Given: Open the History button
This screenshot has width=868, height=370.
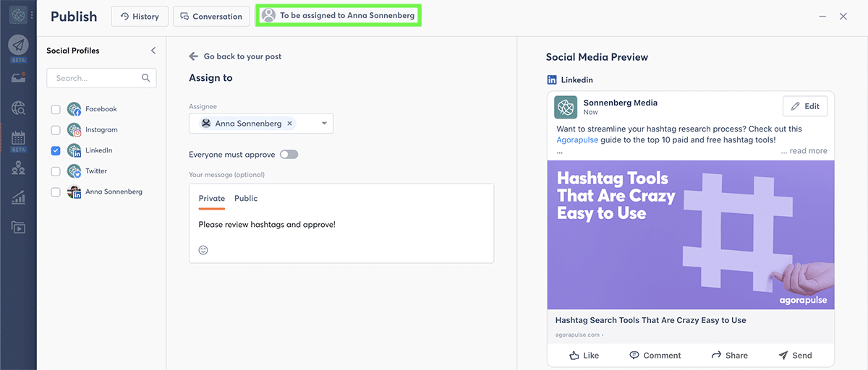Looking at the screenshot, I should pos(140,16).
